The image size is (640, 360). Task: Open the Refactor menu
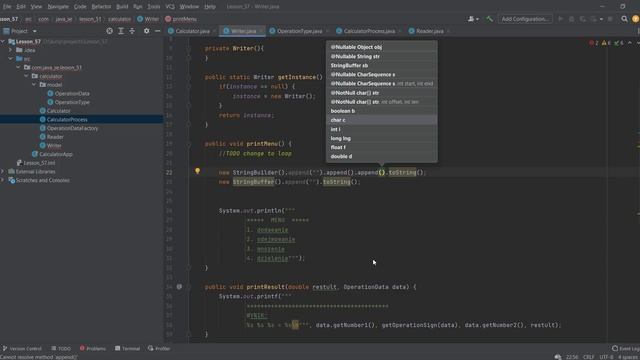101,7
